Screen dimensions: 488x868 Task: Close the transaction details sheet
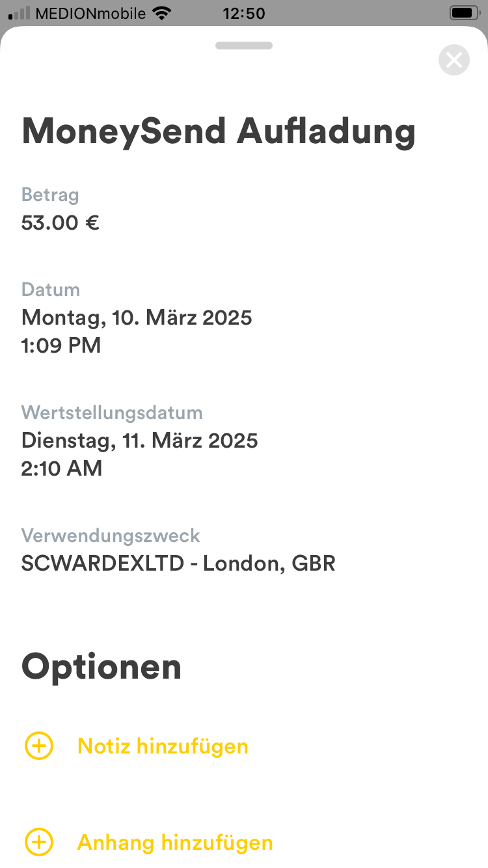[454, 61]
